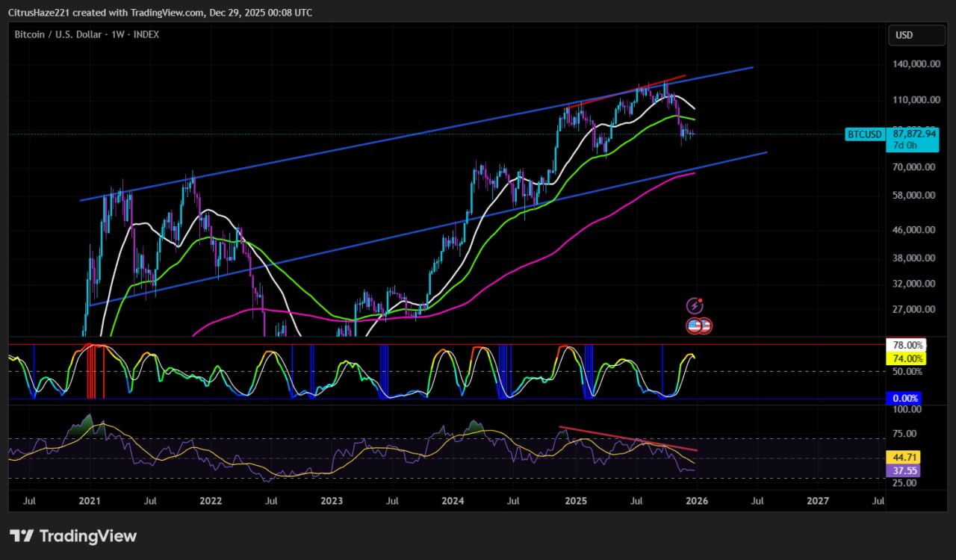Click the 7d 0h countdown under price

tap(904, 146)
